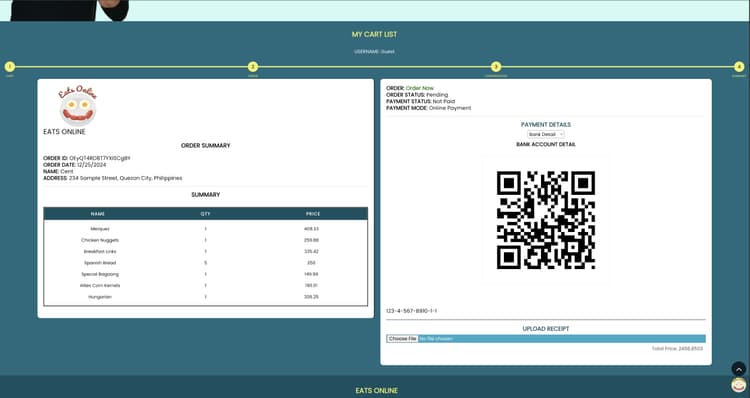The width and height of the screenshot is (750, 398).
Task: Click the step 1 circle in progress bar
Action: pyautogui.click(x=10, y=66)
